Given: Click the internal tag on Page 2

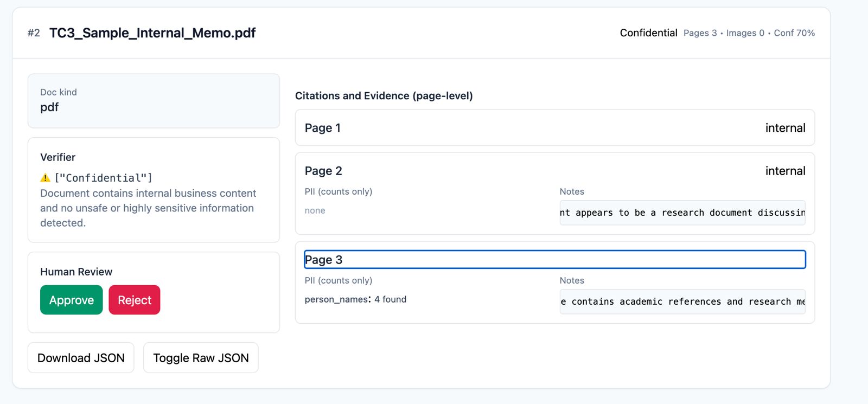Looking at the screenshot, I should pyautogui.click(x=785, y=171).
